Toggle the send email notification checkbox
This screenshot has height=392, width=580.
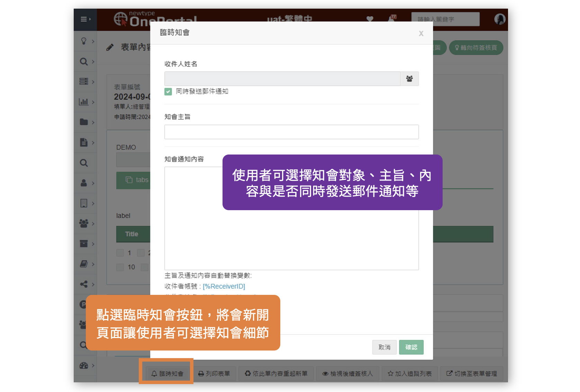[168, 92]
